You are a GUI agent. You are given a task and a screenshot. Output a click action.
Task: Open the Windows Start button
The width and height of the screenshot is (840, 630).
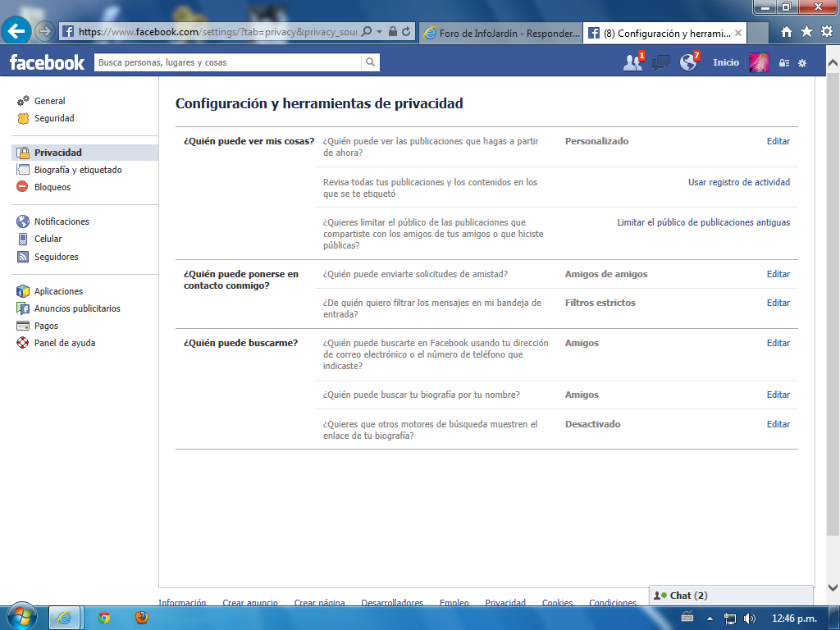click(x=21, y=617)
